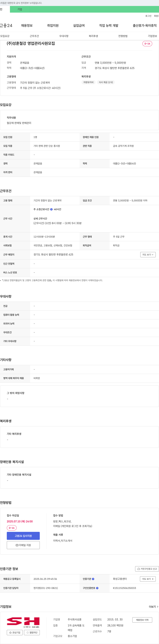Click help icon next to 구인인증번호 label
This screenshot has height=644, width=159.
point(97,588)
